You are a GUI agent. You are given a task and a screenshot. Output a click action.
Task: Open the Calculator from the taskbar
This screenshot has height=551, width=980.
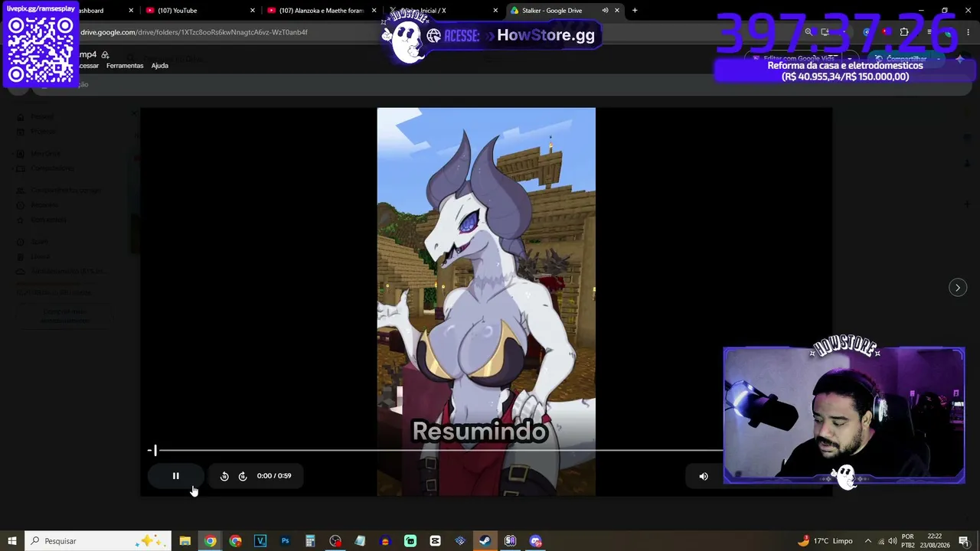[x=310, y=541]
